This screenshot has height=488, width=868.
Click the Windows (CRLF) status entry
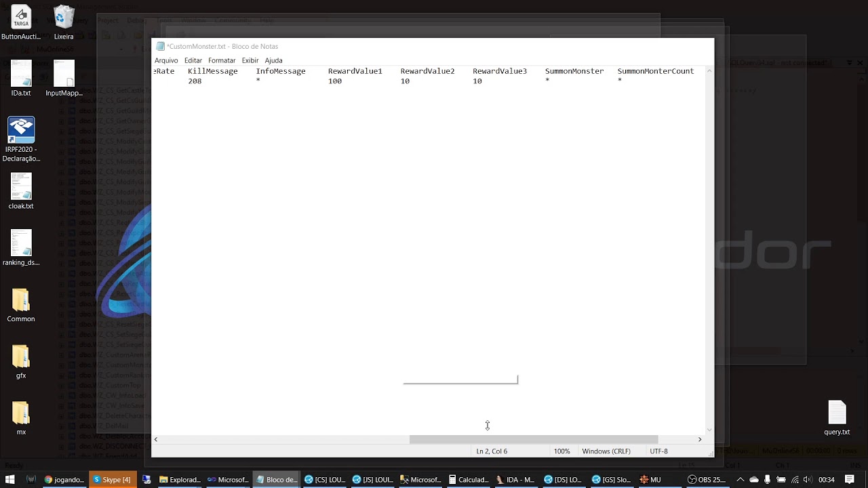pyautogui.click(x=606, y=451)
